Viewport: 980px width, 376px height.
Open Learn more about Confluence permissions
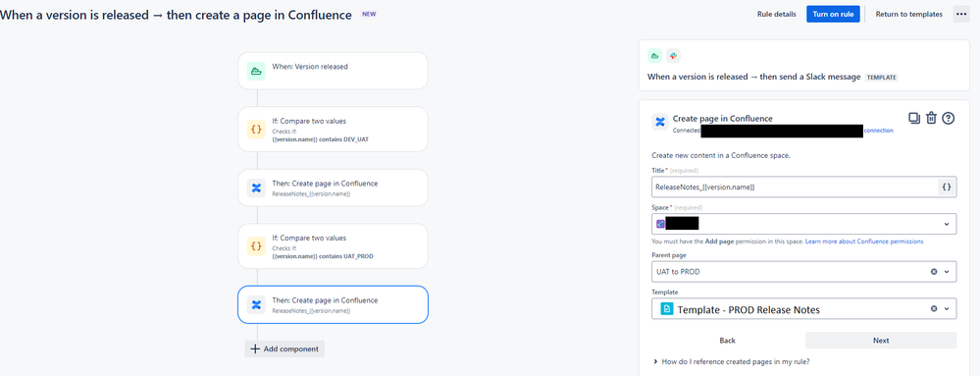pyautogui.click(x=864, y=242)
